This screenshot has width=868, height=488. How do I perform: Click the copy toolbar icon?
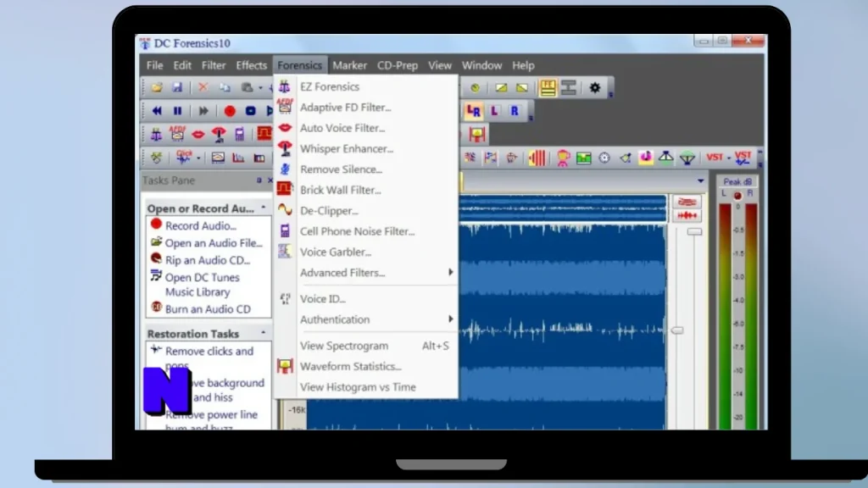(224, 87)
